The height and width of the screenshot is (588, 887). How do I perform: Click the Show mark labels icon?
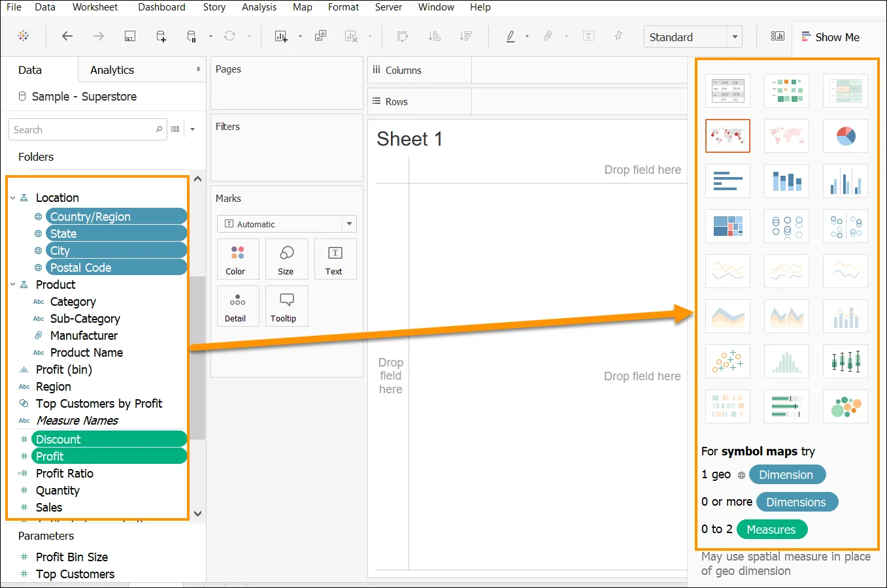click(588, 36)
